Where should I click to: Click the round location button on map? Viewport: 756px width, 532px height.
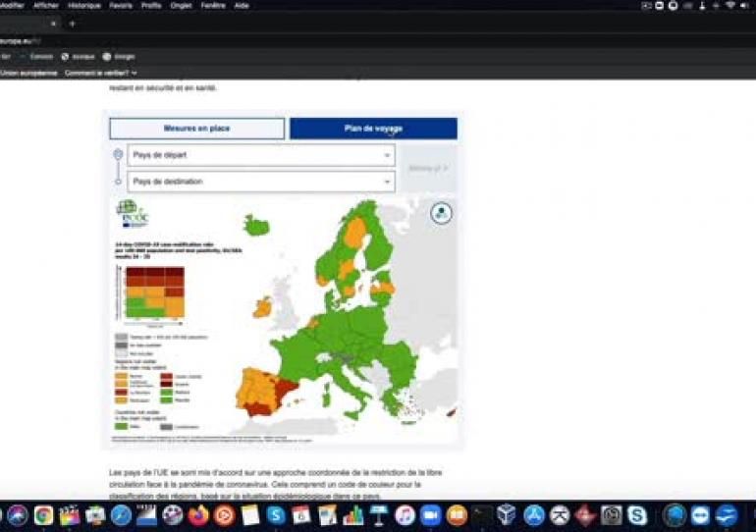(441, 213)
